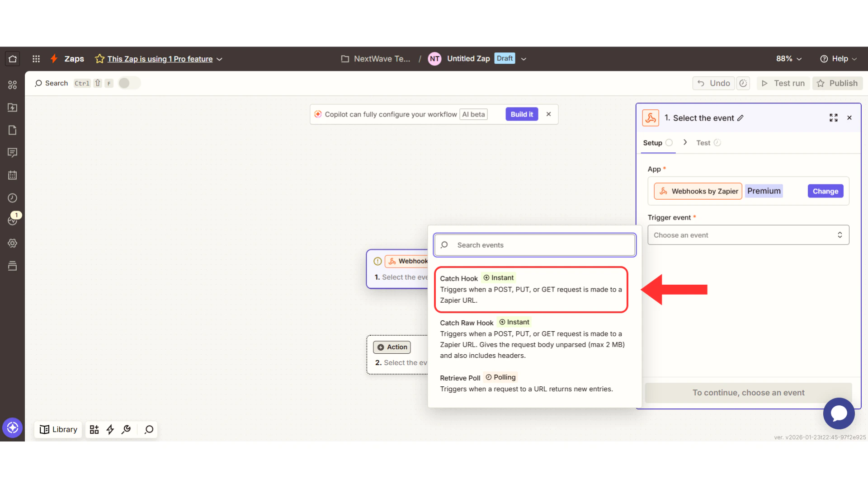Switch to the Test tab
The image size is (868, 488).
[703, 143]
